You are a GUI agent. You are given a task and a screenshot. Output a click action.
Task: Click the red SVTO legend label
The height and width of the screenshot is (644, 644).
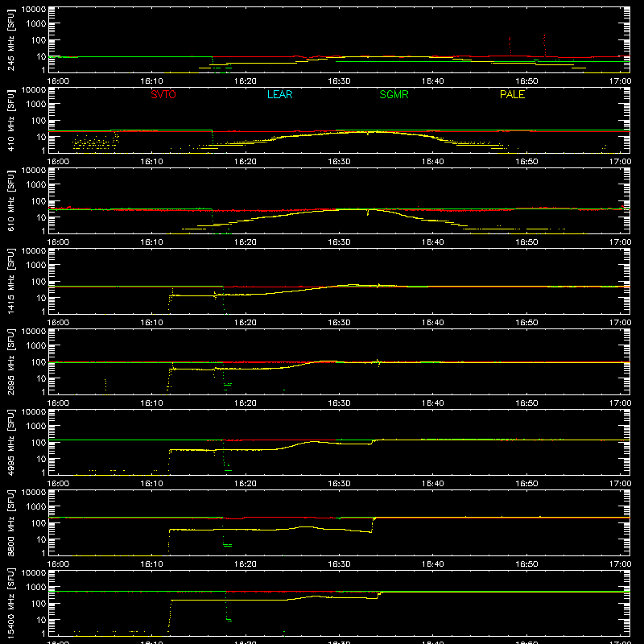click(163, 94)
